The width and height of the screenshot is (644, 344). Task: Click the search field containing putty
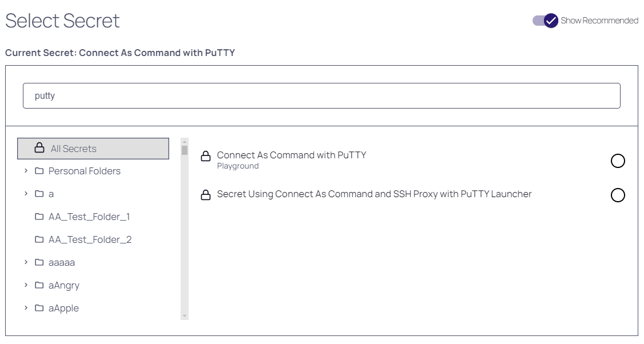point(321,96)
